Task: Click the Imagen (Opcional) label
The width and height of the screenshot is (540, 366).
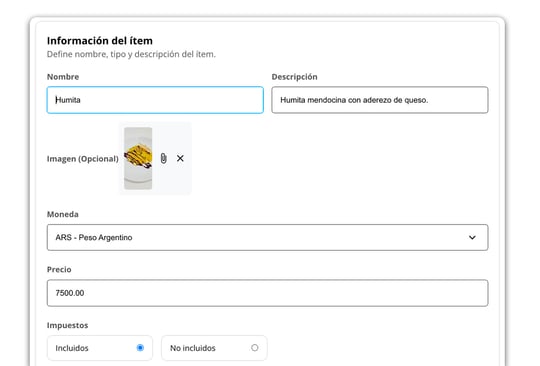Action: point(83,159)
